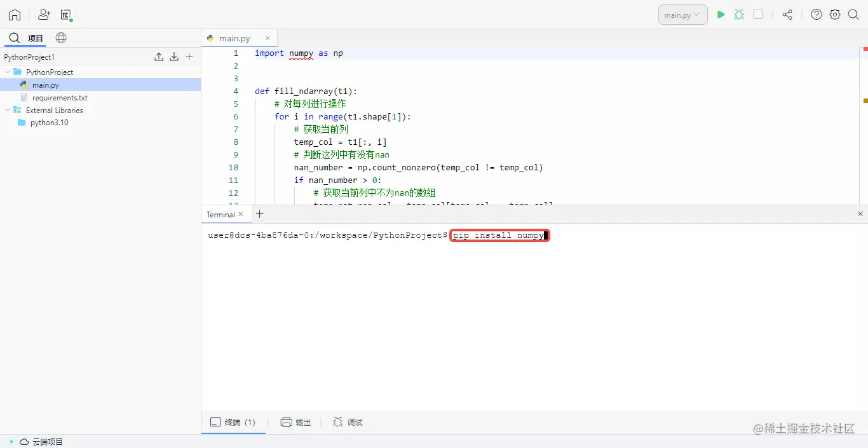This screenshot has height=448, width=868.
Task: Open the invite collaborator icon
Action: [x=44, y=15]
